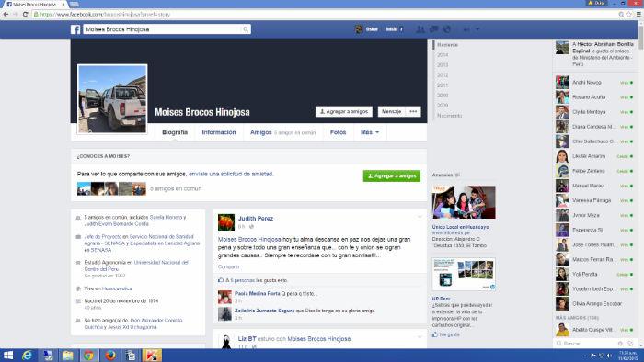
Task: Click chat settings gear icon
Action: coord(620,344)
